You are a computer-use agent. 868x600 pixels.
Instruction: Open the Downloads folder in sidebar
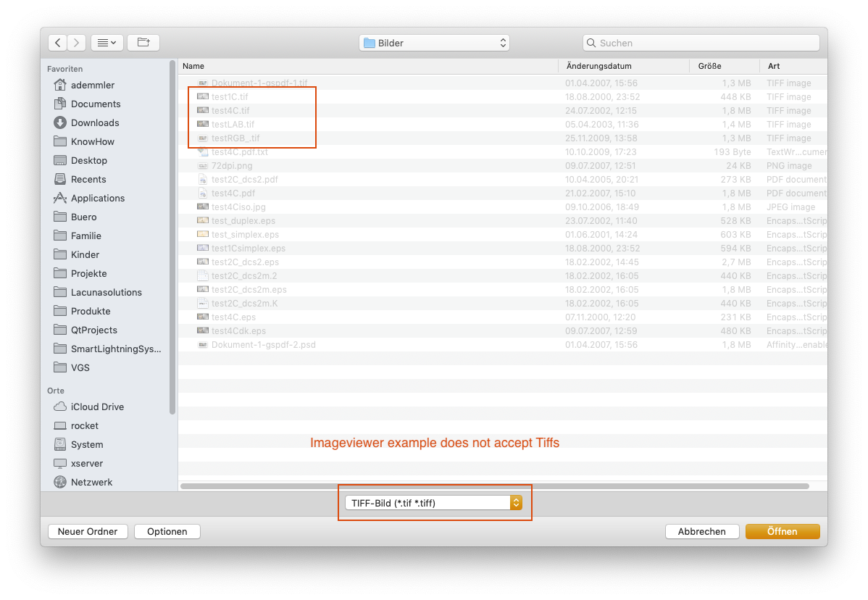click(94, 122)
